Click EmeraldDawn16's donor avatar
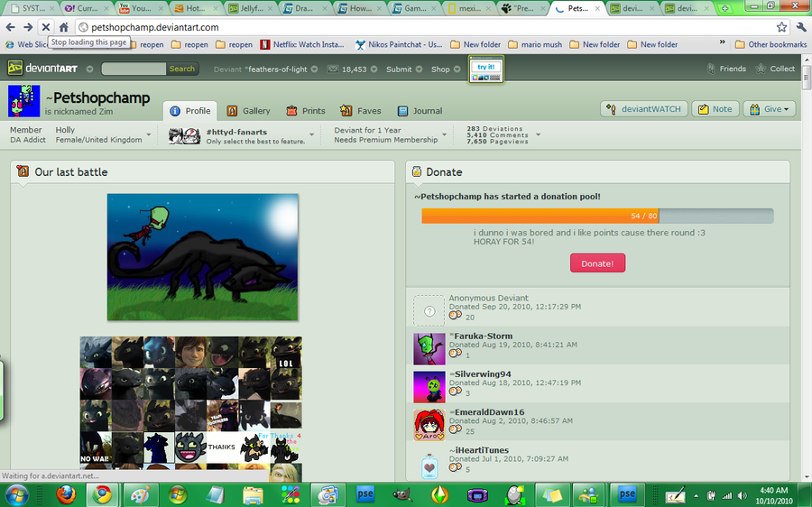 point(429,425)
